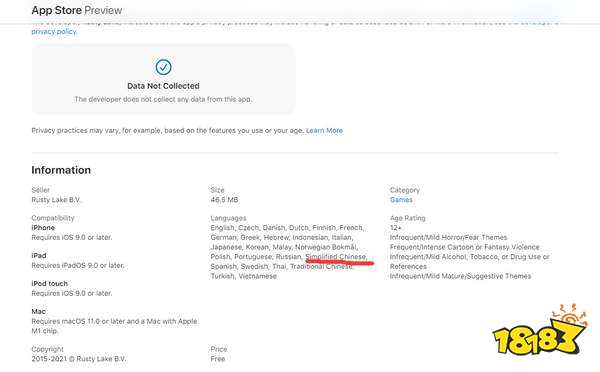Click the Mac compatibility heading
The image size is (600, 372).
point(39,312)
